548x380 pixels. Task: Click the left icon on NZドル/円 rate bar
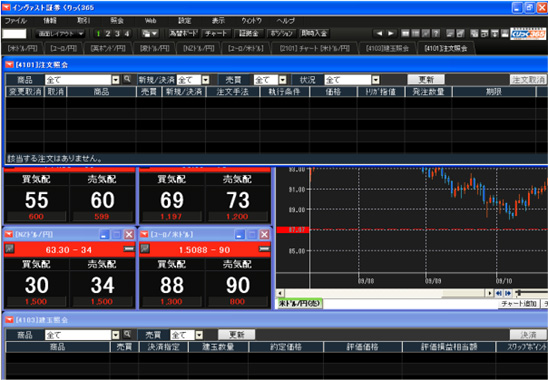9,249
